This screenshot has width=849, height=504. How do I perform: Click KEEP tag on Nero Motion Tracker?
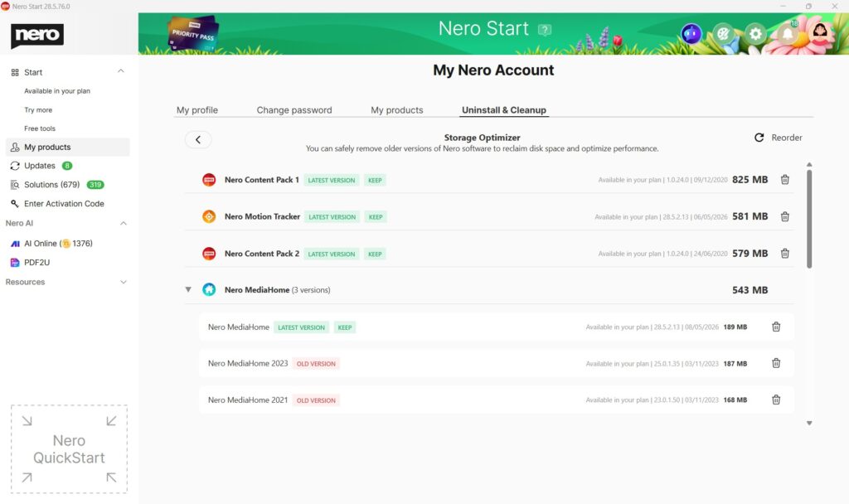tap(376, 217)
